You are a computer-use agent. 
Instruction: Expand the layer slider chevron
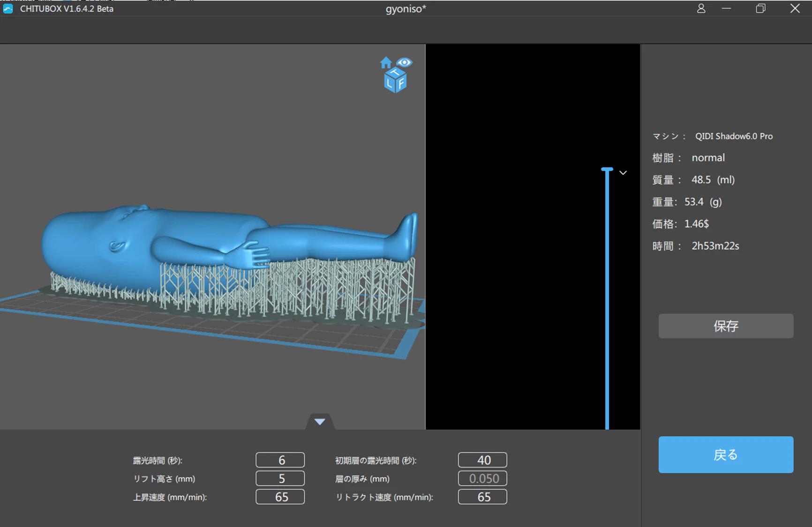pyautogui.click(x=623, y=173)
